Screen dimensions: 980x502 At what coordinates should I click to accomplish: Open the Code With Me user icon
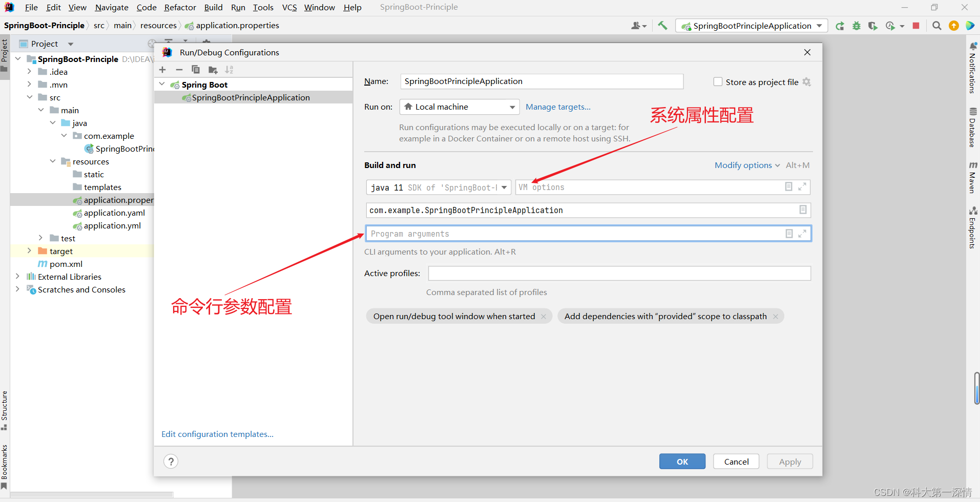point(639,26)
